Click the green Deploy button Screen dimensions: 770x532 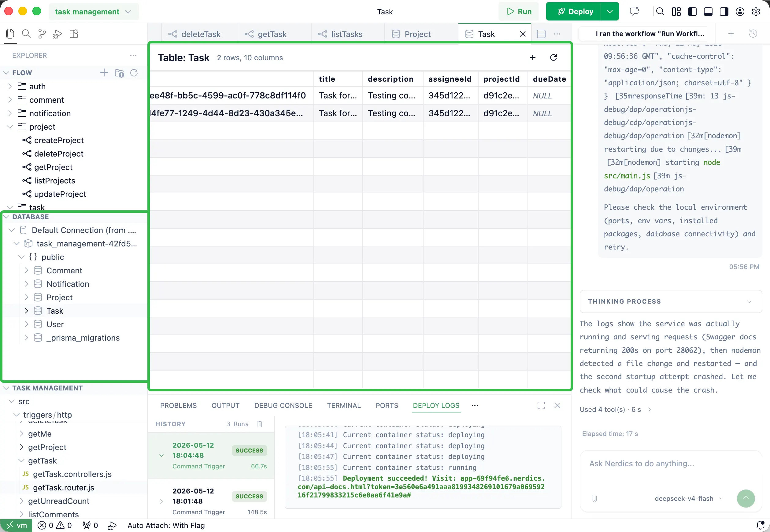[574, 12]
